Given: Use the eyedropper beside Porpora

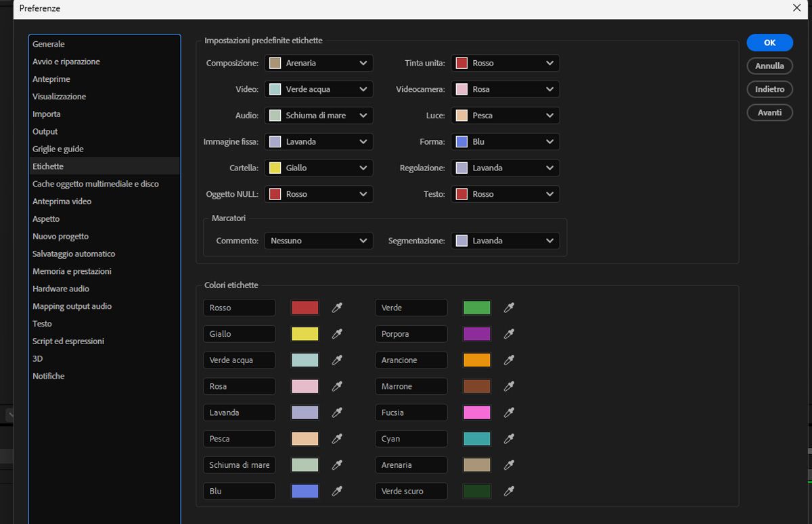Looking at the screenshot, I should [509, 334].
